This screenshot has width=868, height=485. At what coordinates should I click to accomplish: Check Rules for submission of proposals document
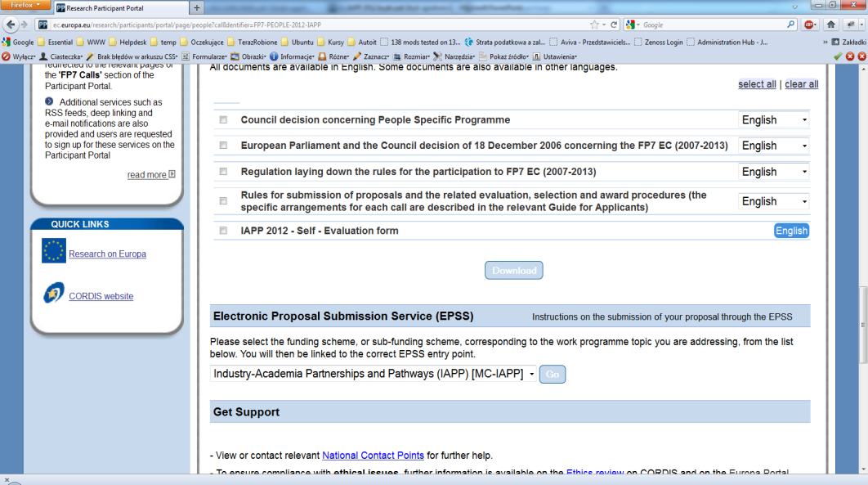point(223,201)
